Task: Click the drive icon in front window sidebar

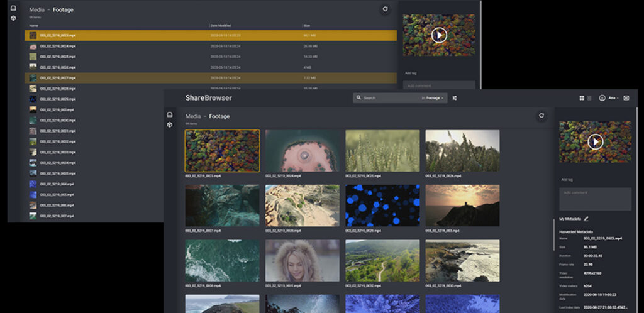Action: point(170,114)
